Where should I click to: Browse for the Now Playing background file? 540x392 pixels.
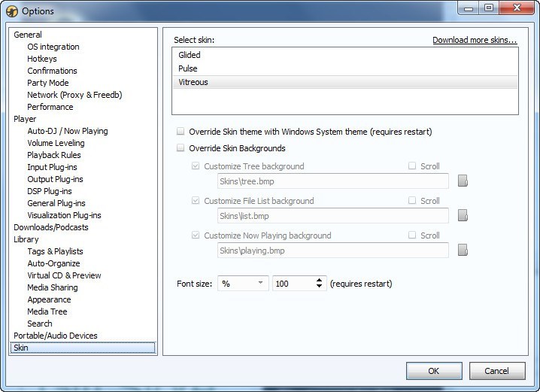pos(463,250)
